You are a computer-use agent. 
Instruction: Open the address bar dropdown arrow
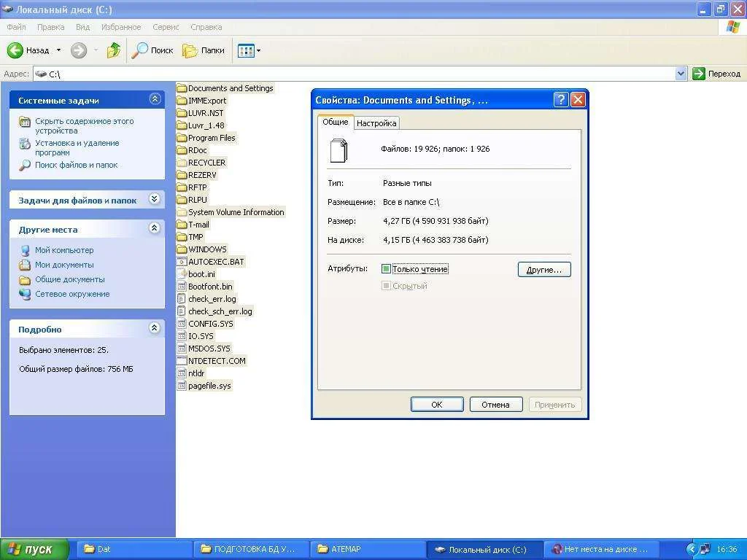[x=681, y=74]
